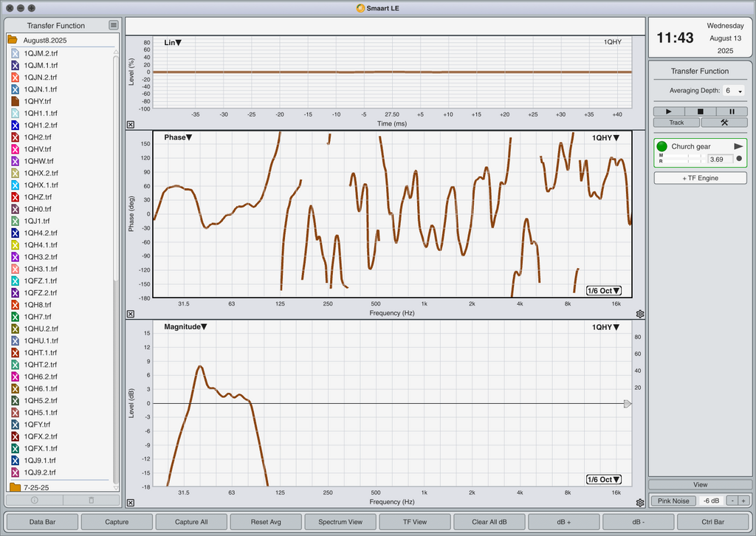Viewport: 756px width, 536px height.
Task: Expand the Magnitude plot type dropdown
Action: click(185, 327)
